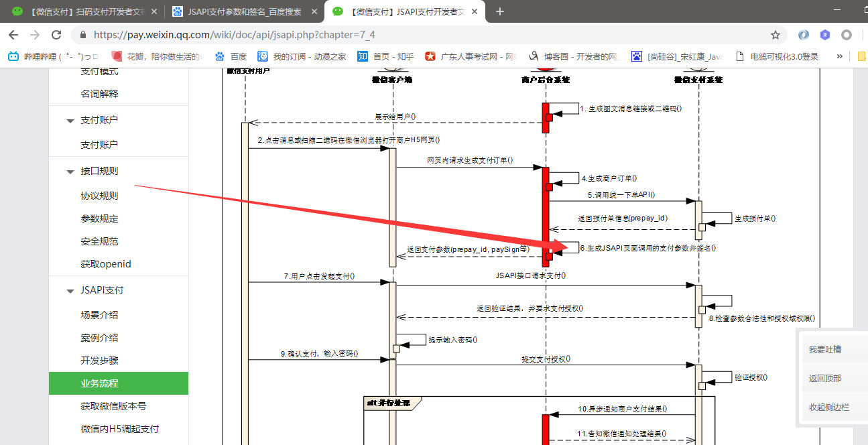Image resolution: width=868 pixels, height=445 pixels.
Task: Click the 我要吐槽 feedback button
Action: 834,349
